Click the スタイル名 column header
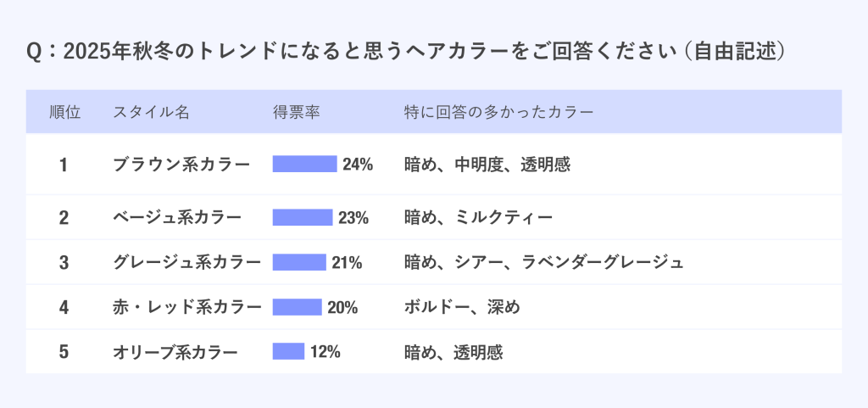 click(x=151, y=113)
